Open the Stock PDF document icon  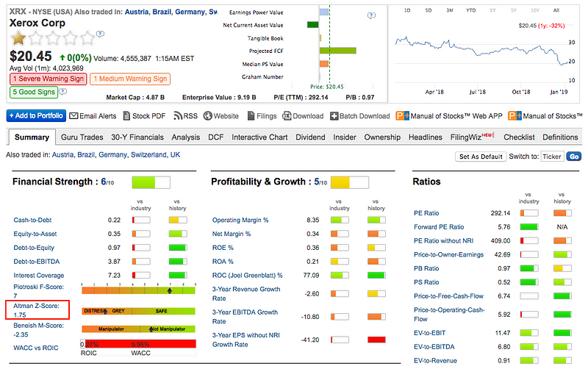[x=126, y=116]
